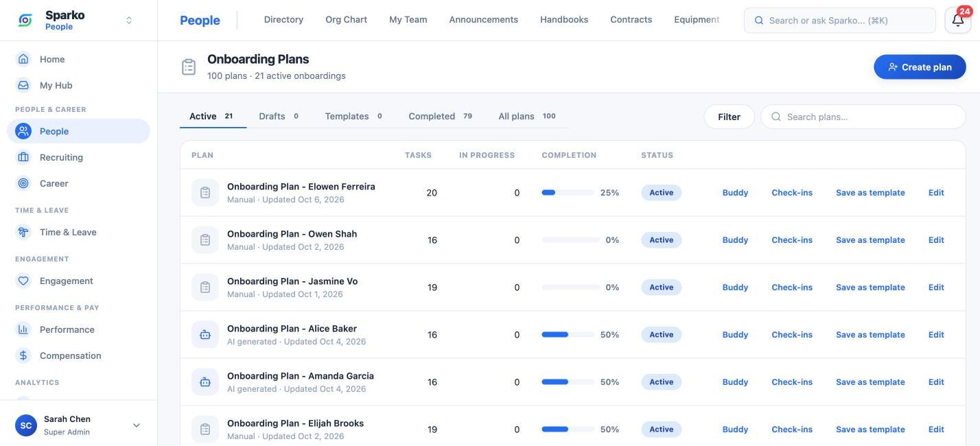Open the Handbooks tab
This screenshot has width=980, height=446.
(564, 19)
